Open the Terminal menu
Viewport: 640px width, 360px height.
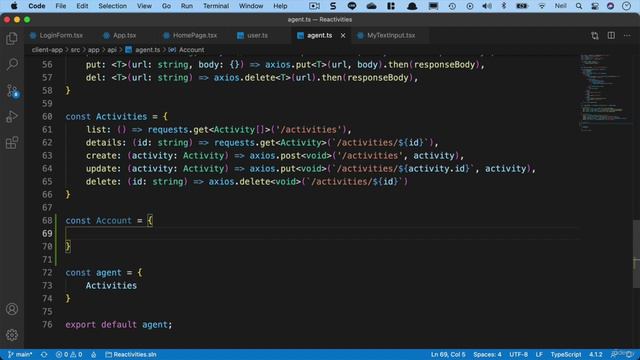(x=216, y=6)
